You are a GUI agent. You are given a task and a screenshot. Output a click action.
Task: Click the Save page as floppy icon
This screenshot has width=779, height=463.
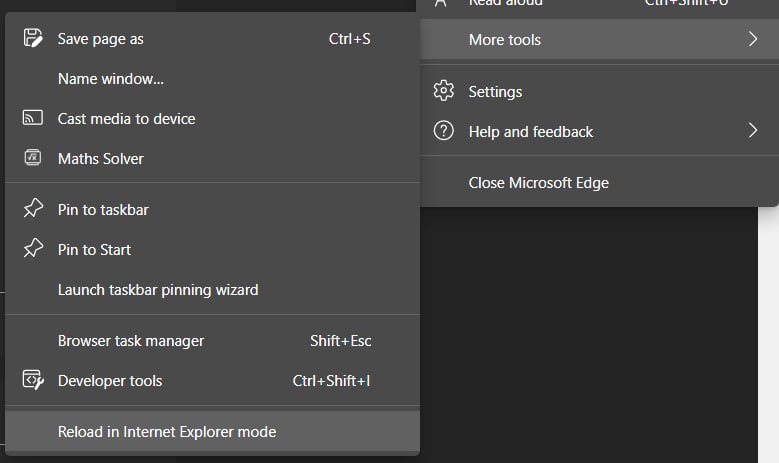click(33, 38)
